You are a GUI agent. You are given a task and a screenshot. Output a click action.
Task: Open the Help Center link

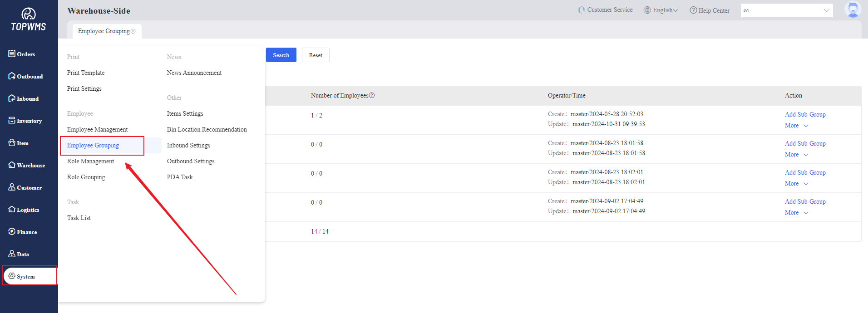point(710,10)
